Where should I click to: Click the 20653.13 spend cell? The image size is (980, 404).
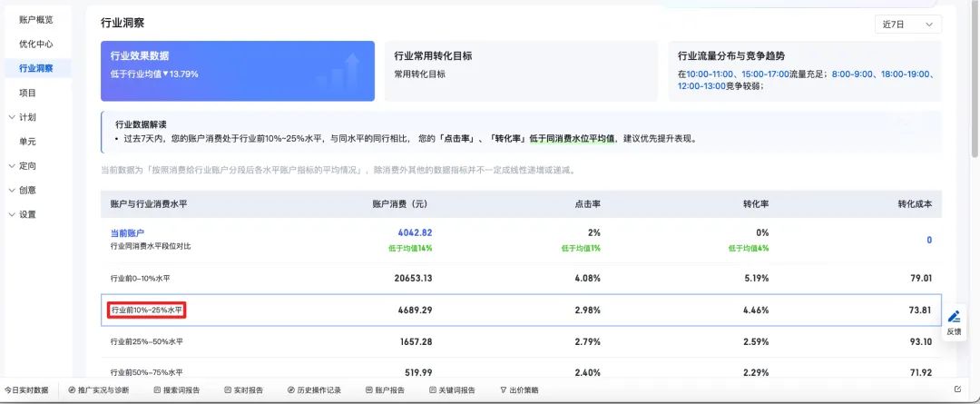tap(413, 279)
